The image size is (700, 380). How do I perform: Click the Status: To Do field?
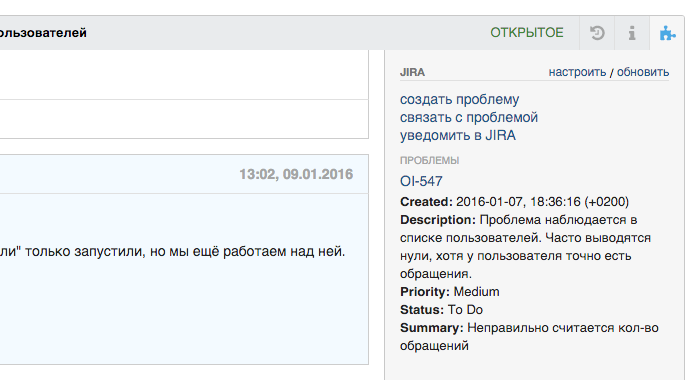441,309
